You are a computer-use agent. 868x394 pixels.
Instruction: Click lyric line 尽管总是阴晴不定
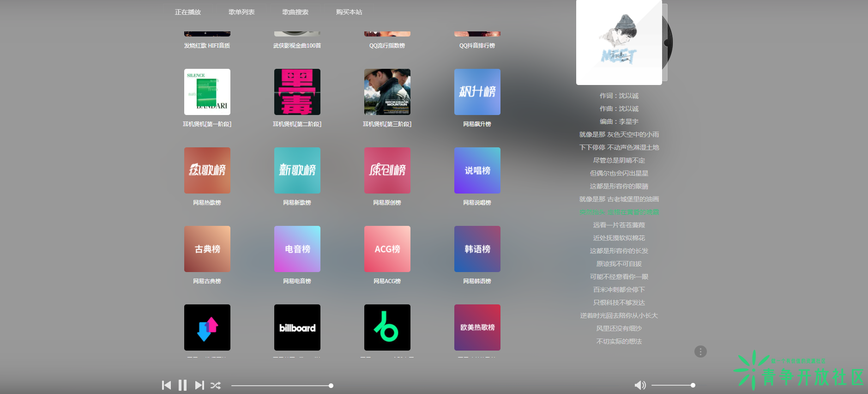[x=619, y=160]
